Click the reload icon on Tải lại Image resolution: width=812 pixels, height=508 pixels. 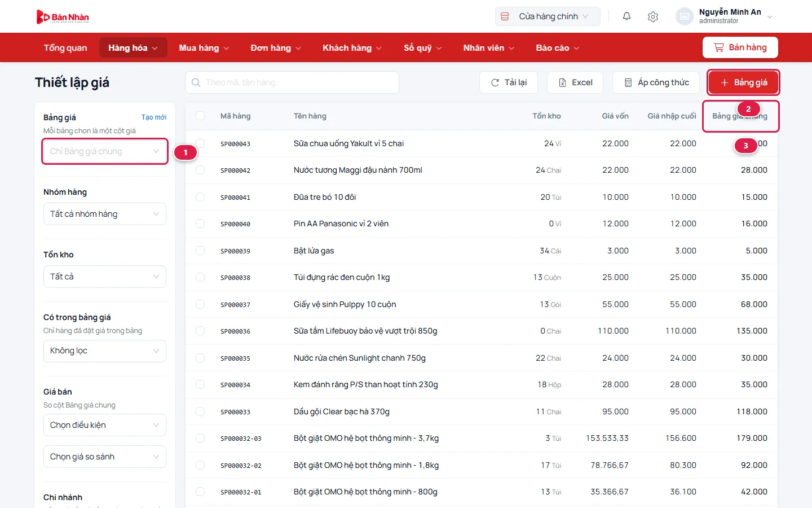495,82
